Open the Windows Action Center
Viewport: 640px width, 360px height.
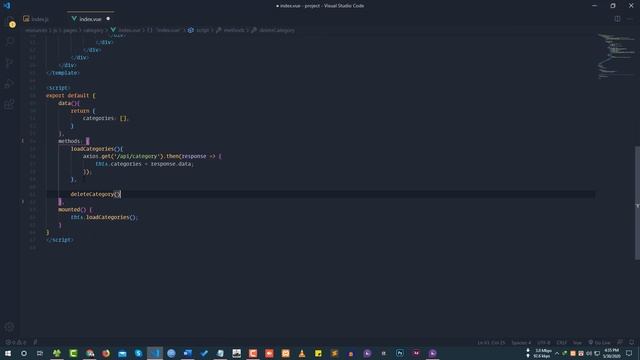click(x=629, y=353)
